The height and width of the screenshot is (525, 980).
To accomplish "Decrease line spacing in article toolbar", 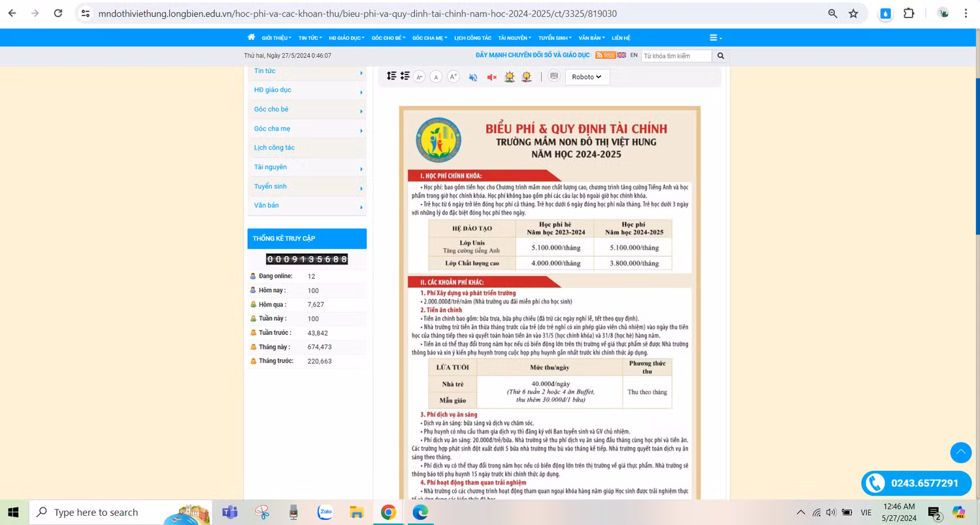I will click(405, 76).
